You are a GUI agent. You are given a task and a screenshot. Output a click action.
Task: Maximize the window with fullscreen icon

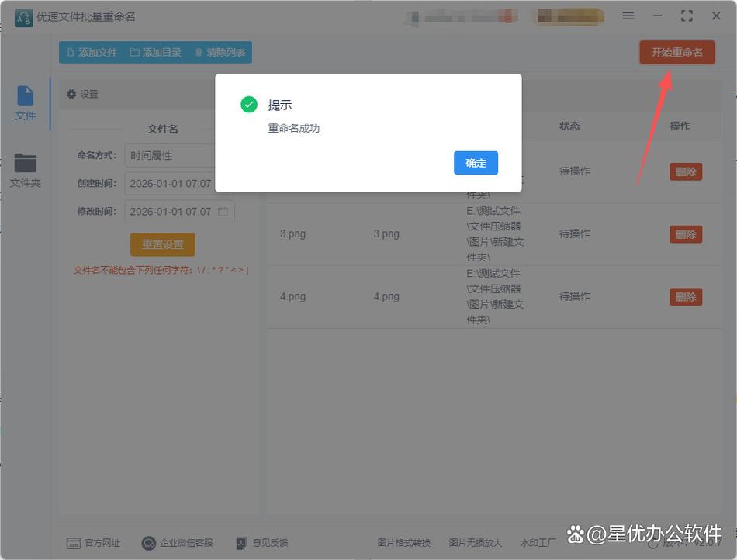687,16
